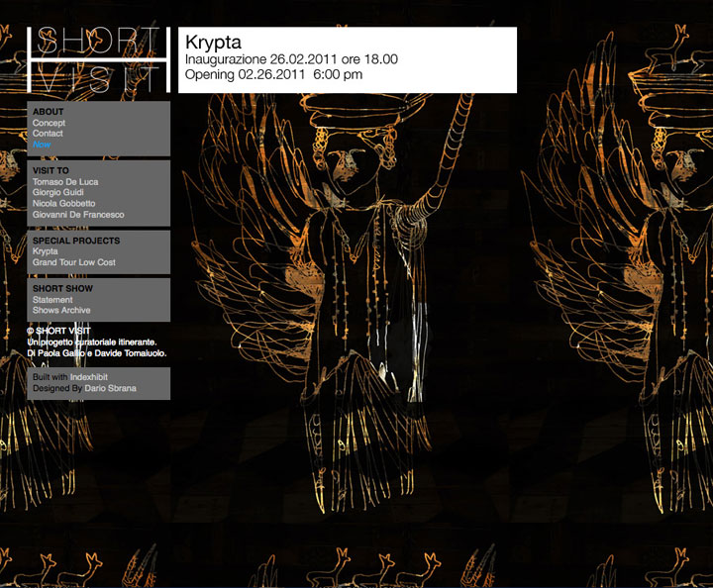The image size is (713, 588).
Task: Open Nicola Gobbetto's visit
Action: 64,204
